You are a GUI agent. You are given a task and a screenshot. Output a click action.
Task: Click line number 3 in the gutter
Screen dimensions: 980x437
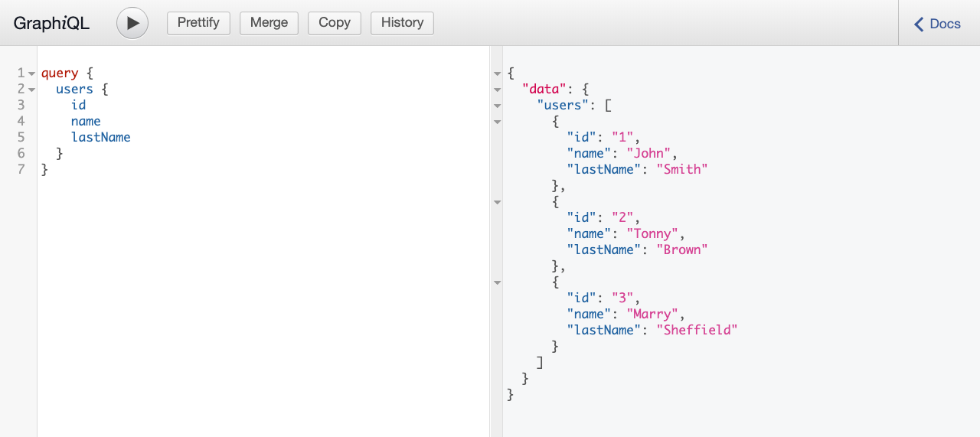point(21,106)
